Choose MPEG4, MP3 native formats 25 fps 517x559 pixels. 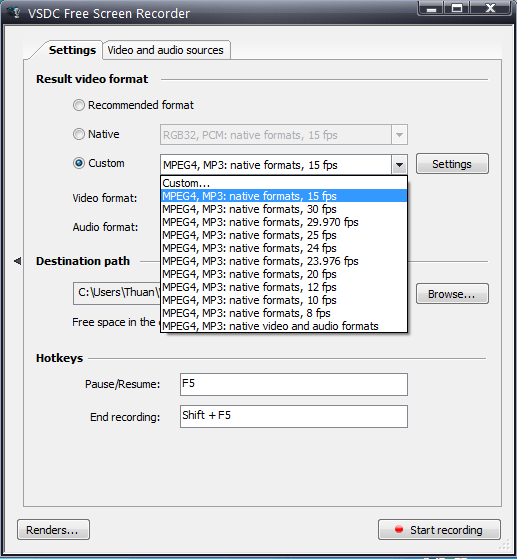[284, 235]
